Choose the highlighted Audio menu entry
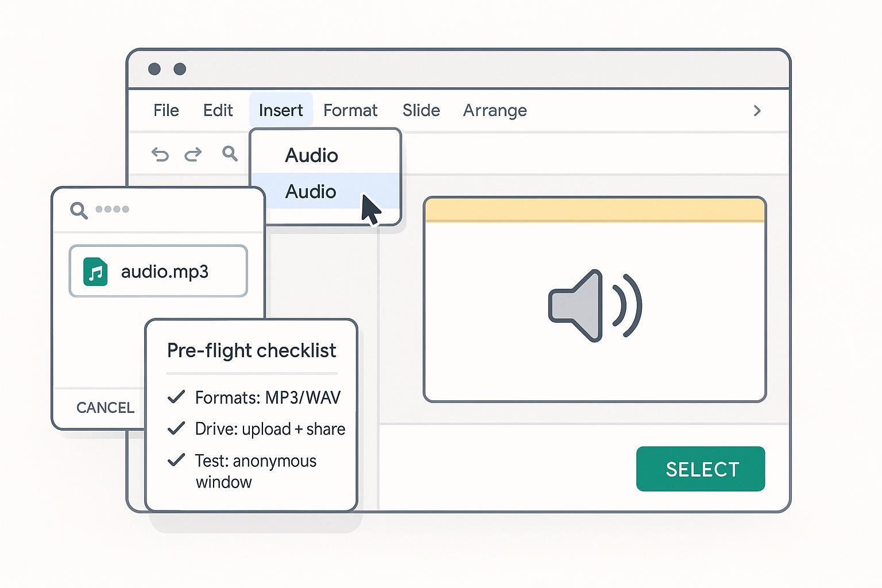This screenshot has width=882, height=588. point(311,192)
